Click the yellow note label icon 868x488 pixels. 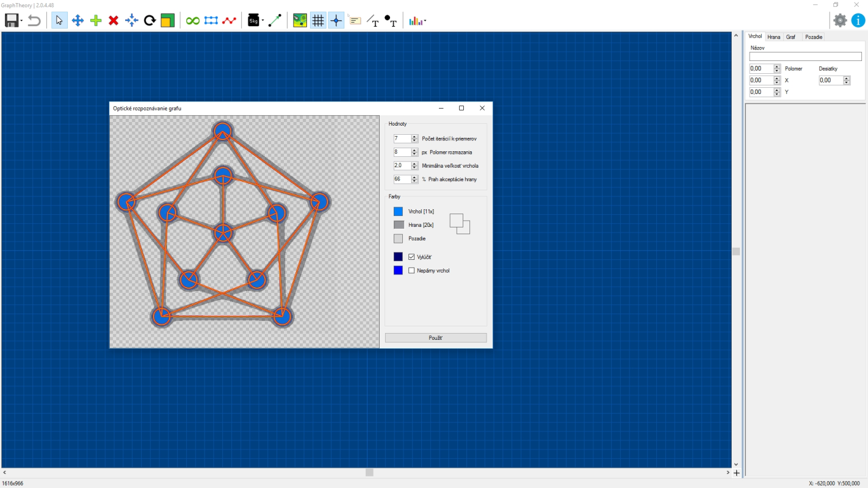(x=355, y=21)
